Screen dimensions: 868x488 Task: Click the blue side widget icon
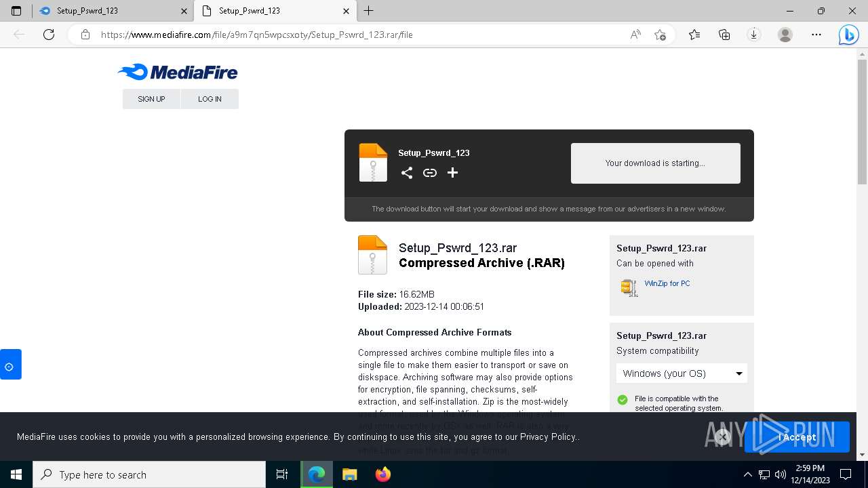[10, 365]
